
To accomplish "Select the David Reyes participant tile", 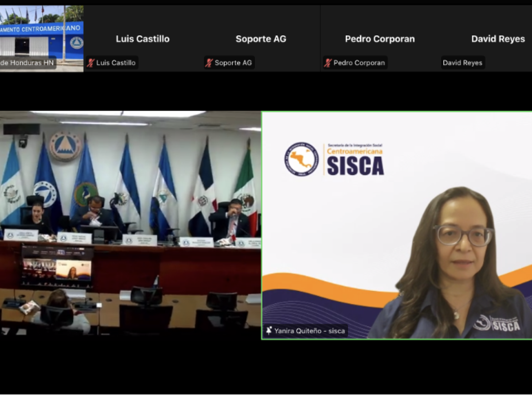I will [x=486, y=39].
